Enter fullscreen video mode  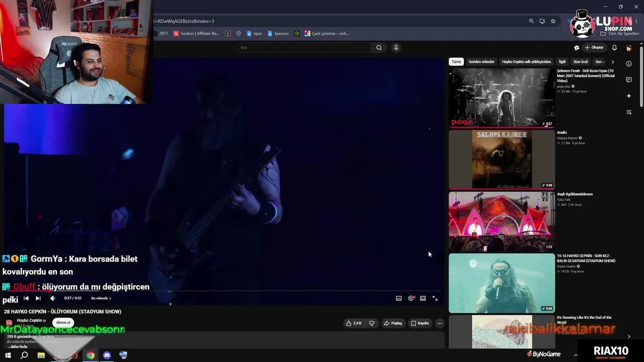pyautogui.click(x=435, y=298)
